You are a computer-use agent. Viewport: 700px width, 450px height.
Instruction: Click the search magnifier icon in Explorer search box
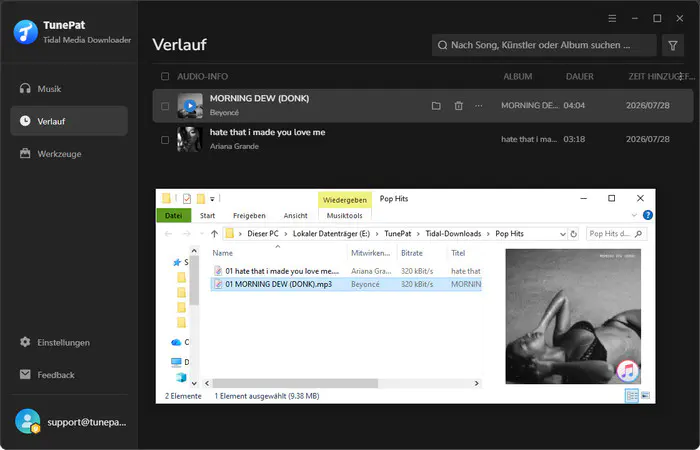point(638,233)
